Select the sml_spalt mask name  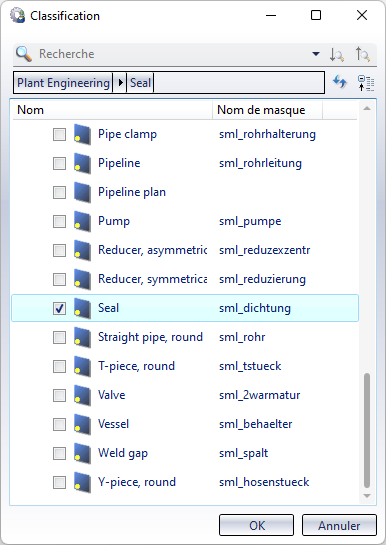(x=244, y=453)
